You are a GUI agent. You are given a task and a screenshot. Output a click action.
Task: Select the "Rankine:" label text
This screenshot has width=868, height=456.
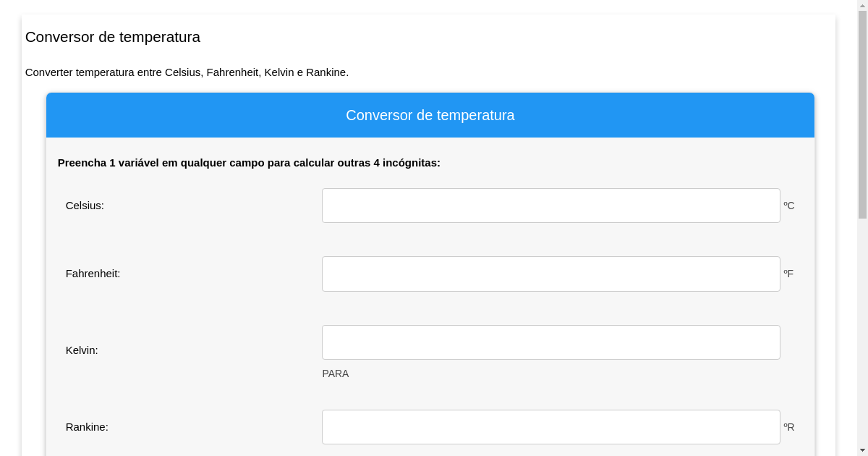pyautogui.click(x=87, y=427)
